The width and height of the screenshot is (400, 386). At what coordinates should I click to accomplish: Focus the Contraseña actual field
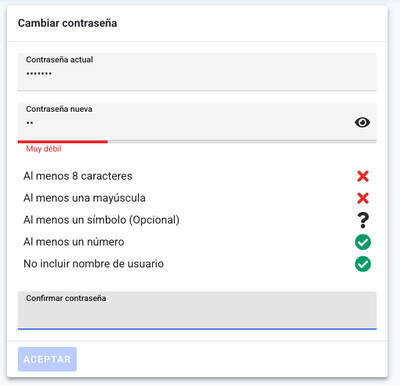point(197,71)
